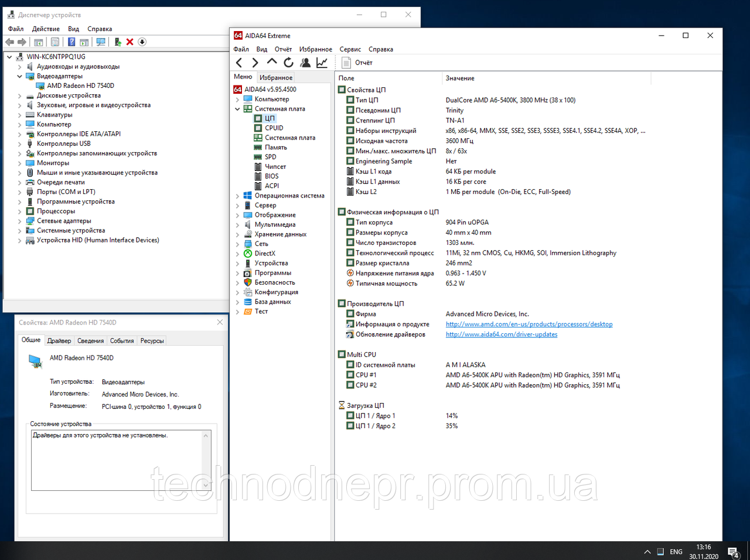Expand Операционная система node in AIDA64
The width and height of the screenshot is (750, 560).
237,196
